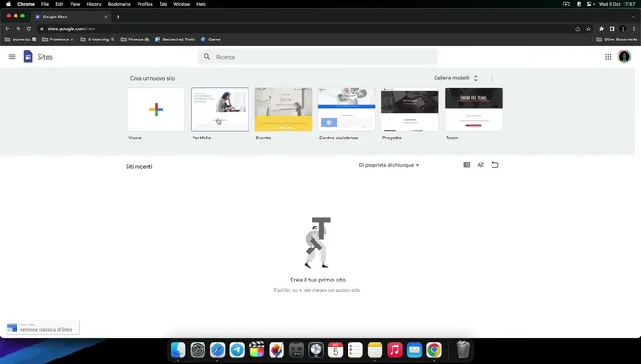Open Safari from the Dock
The image size is (641, 364).
217,350
